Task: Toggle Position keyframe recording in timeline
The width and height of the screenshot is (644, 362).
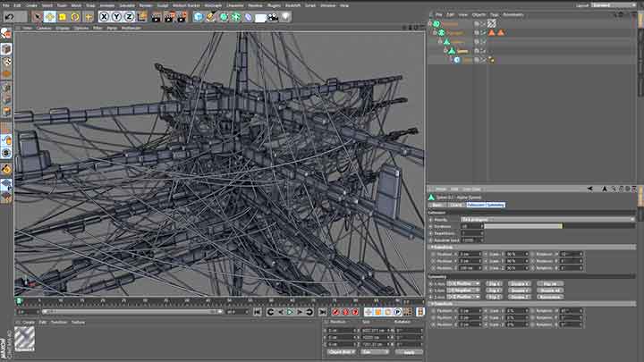Action: pos(369,312)
